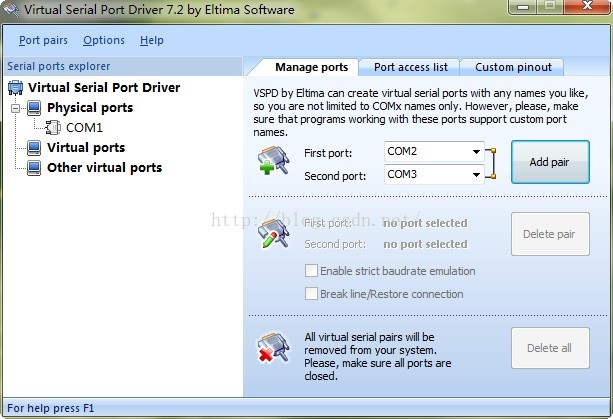Screen dimensions: 613x419
Task: Select COM1 in the tree
Action: click(x=84, y=128)
